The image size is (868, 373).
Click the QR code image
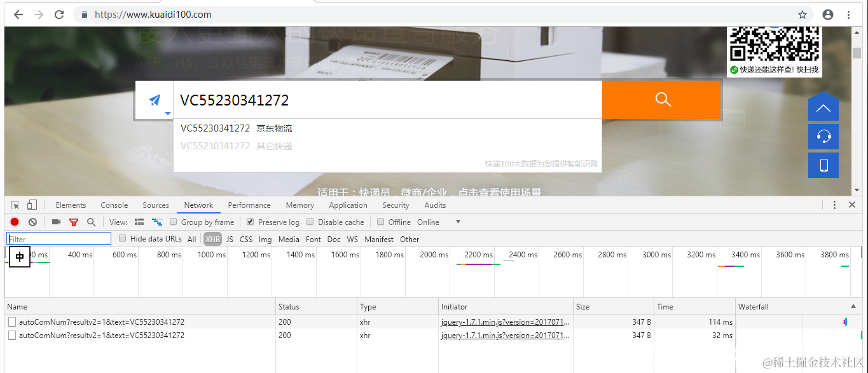775,44
